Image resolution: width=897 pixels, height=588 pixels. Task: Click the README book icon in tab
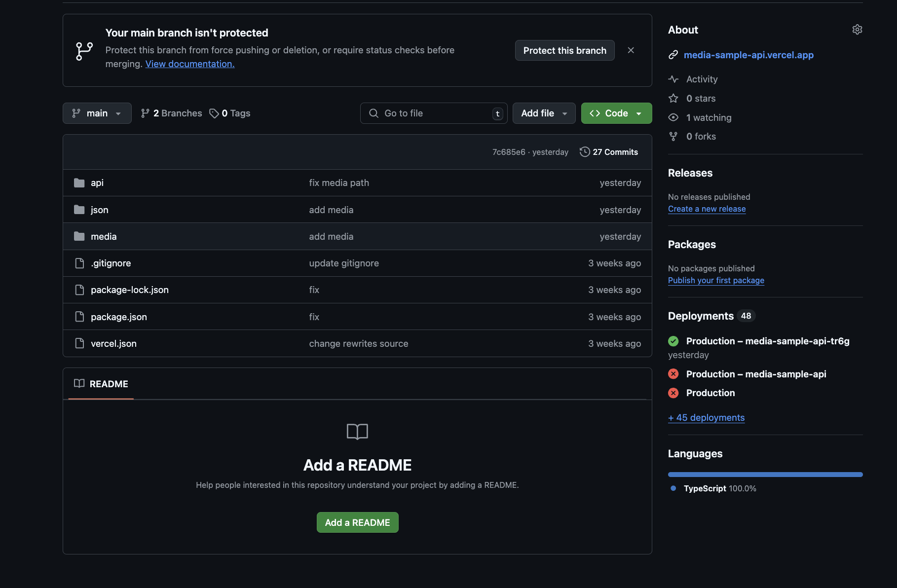(79, 383)
